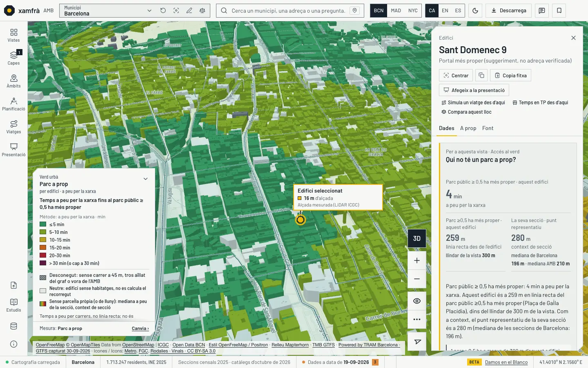Click the reset arrow icon beside Municipi

point(163,11)
